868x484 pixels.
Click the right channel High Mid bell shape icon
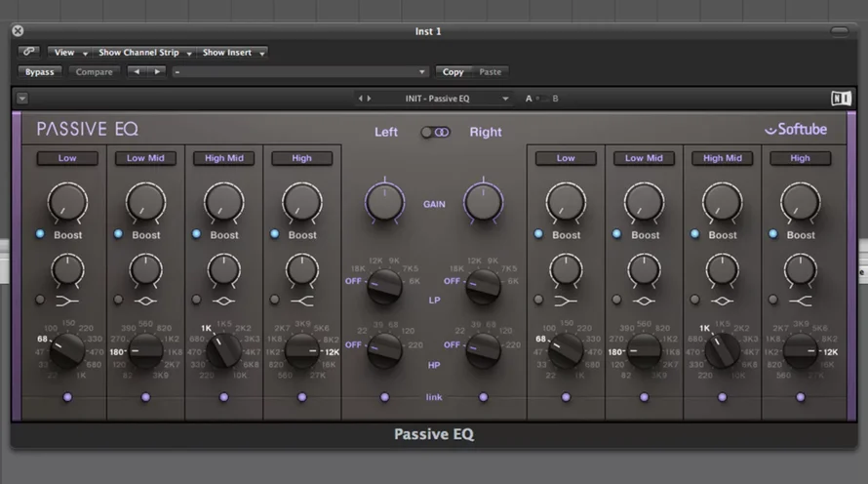tap(722, 302)
